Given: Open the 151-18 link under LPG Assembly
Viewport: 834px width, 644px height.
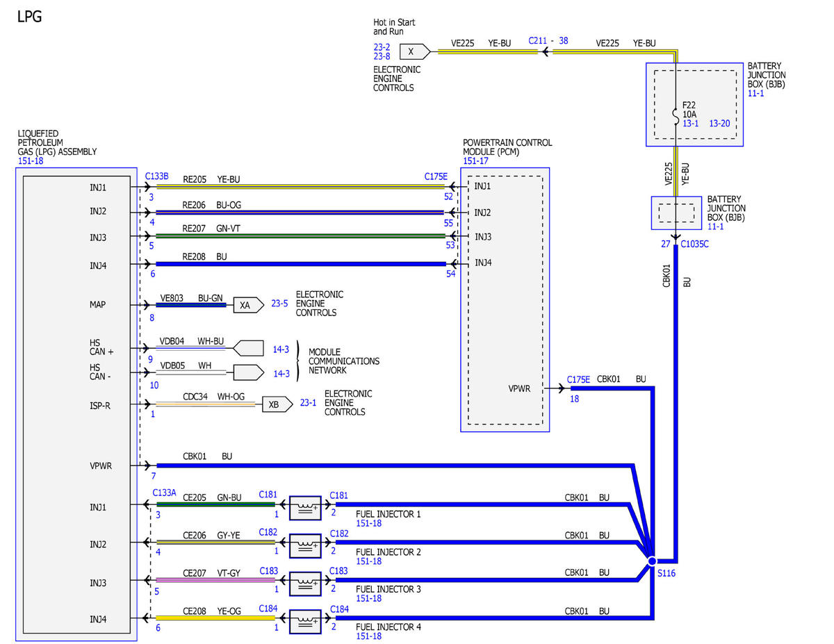Looking at the screenshot, I should click(30, 161).
